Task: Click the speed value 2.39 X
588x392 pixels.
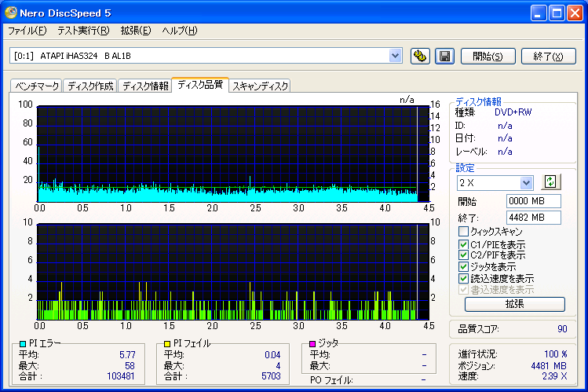Action: click(554, 376)
